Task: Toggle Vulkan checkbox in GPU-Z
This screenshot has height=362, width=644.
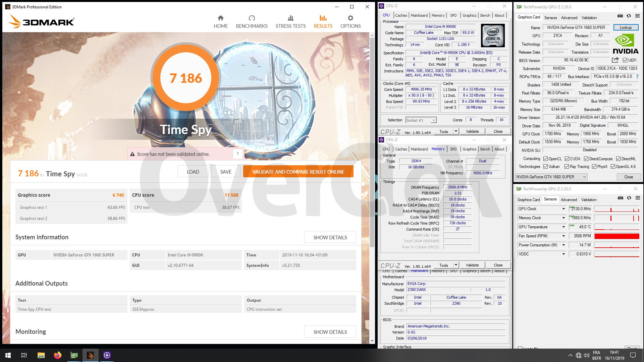Action: coord(546,167)
